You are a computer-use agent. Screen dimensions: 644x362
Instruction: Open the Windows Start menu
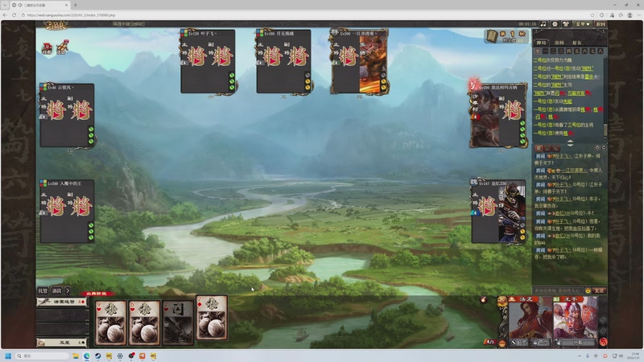[8, 356]
